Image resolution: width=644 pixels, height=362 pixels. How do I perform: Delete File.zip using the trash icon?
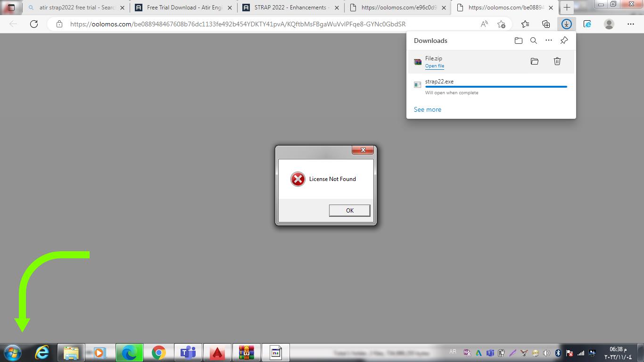557,61
